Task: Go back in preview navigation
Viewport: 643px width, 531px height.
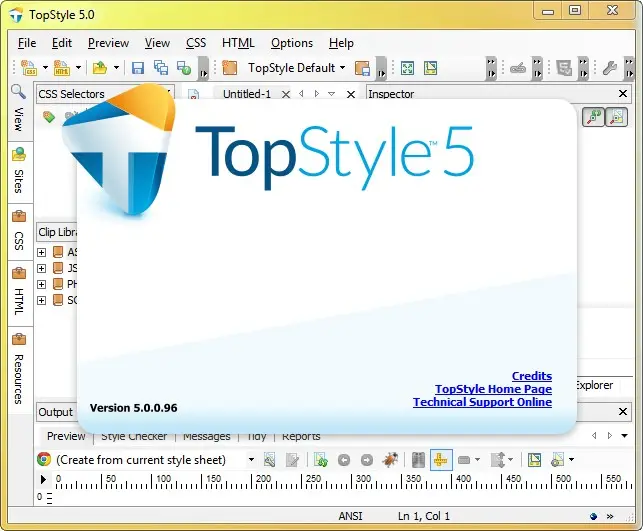Action: pos(344,460)
